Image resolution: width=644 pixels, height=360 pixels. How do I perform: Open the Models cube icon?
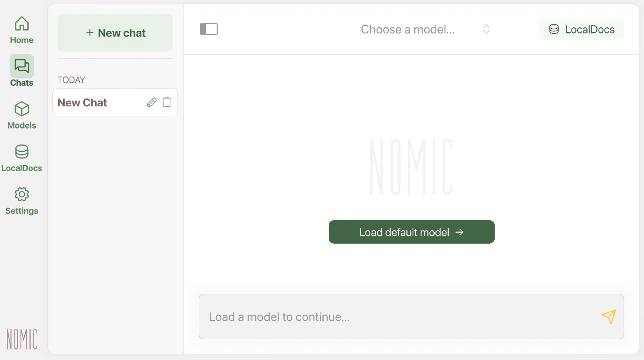tap(22, 109)
